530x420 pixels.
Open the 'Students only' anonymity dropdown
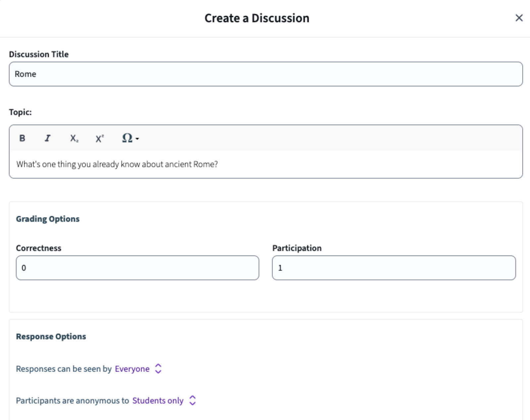click(164, 400)
